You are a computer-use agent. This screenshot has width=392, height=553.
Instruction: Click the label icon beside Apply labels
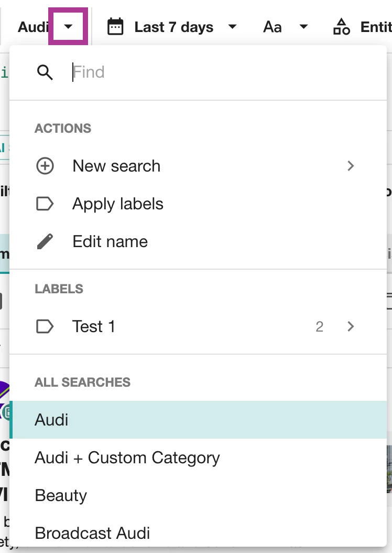coord(45,204)
